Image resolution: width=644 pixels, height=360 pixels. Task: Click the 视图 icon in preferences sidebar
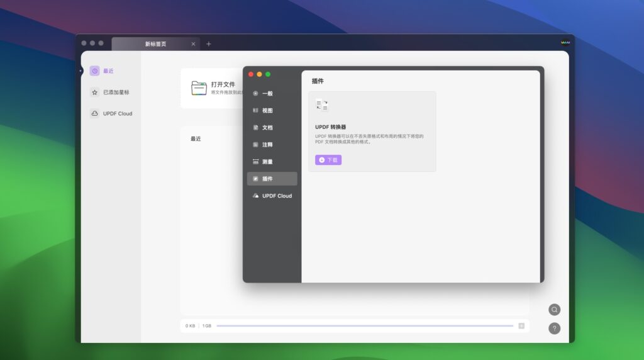coord(255,111)
